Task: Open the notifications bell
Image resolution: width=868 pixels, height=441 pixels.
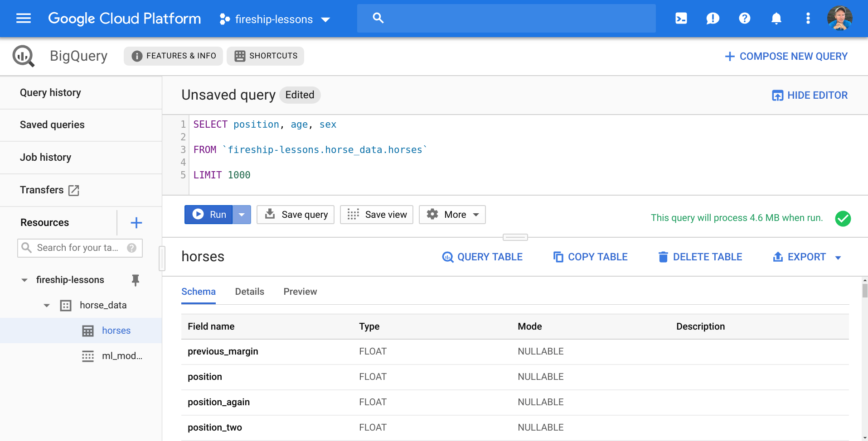Action: click(x=776, y=19)
